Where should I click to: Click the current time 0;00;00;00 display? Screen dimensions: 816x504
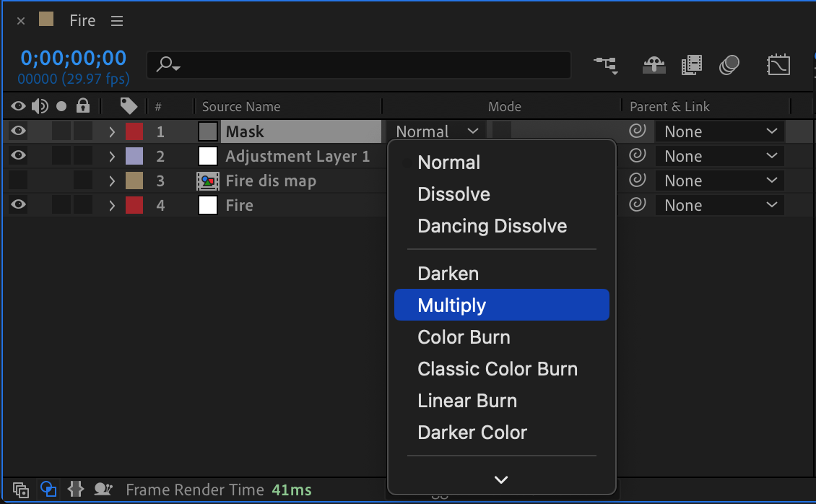(x=73, y=58)
